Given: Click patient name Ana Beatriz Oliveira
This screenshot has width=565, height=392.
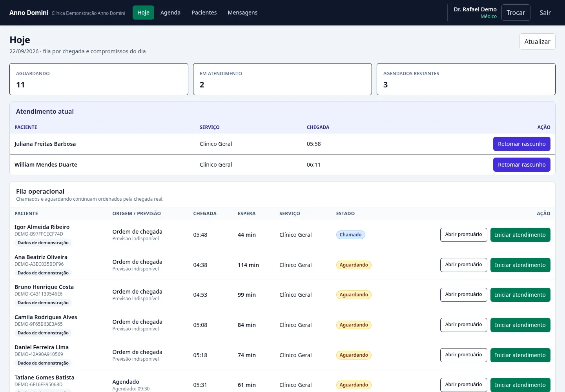Looking at the screenshot, I should point(41,257).
